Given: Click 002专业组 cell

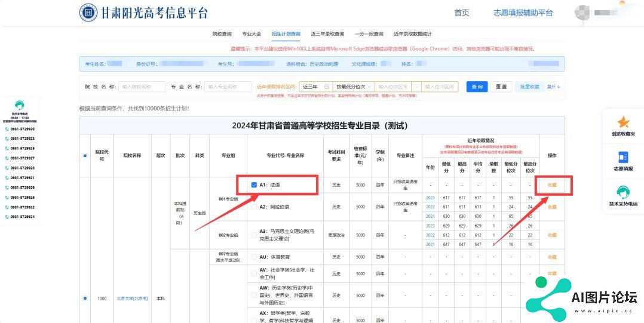Looking at the screenshot, I should pos(228,235).
